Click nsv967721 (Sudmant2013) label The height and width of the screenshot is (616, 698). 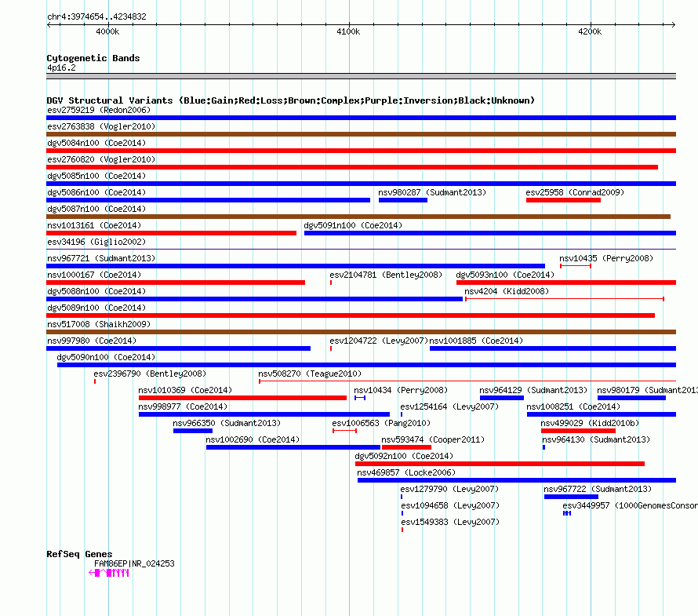click(x=101, y=258)
